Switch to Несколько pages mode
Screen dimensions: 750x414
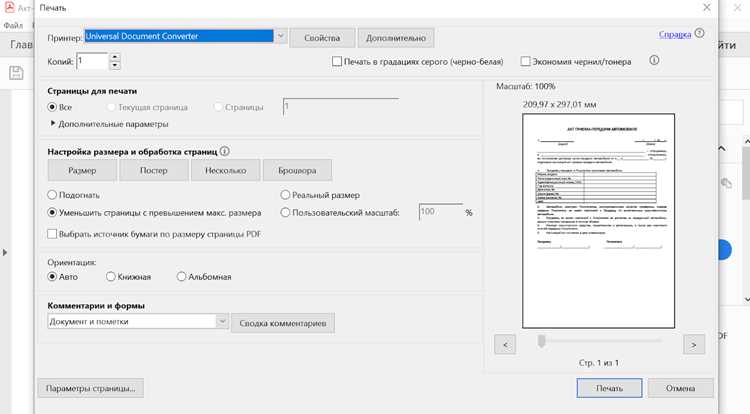(225, 170)
